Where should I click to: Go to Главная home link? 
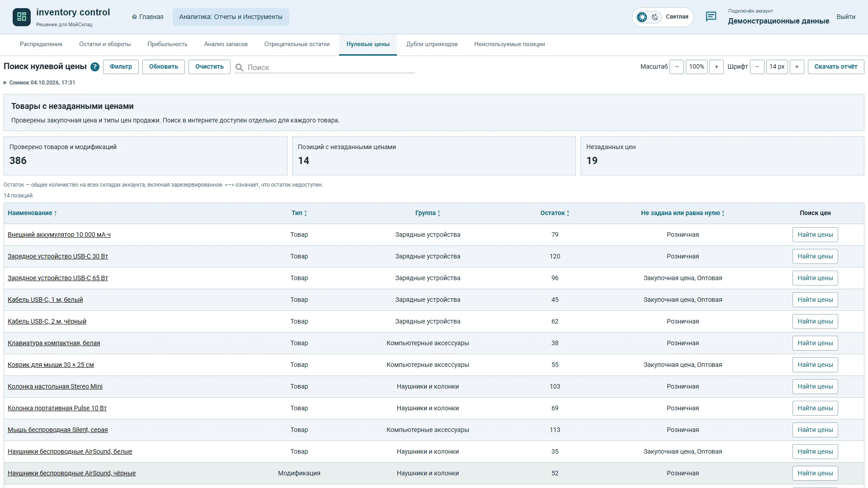point(147,17)
